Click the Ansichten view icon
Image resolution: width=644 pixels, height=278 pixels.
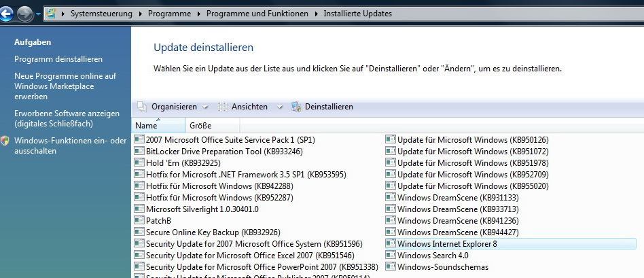tap(222, 107)
